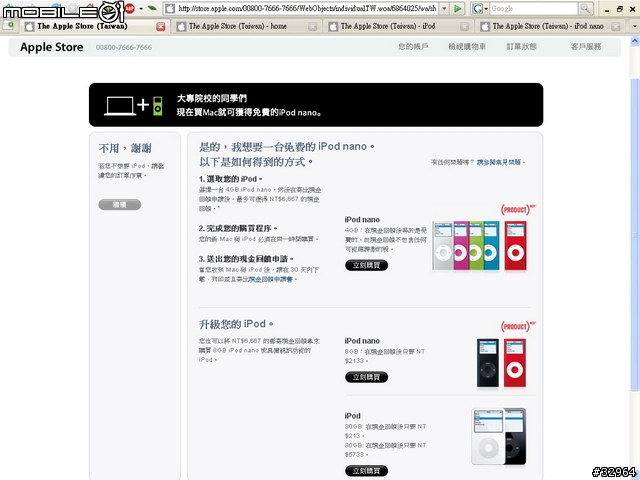The height and width of the screenshot is (480, 640).
Task: Open the list-all-tabs dropdown
Action: coord(634,27)
